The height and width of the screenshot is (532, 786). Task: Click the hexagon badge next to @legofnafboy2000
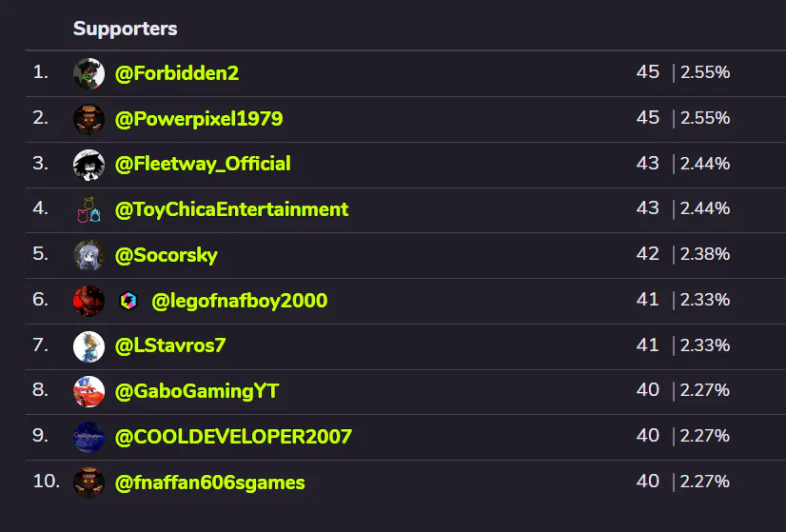(128, 301)
